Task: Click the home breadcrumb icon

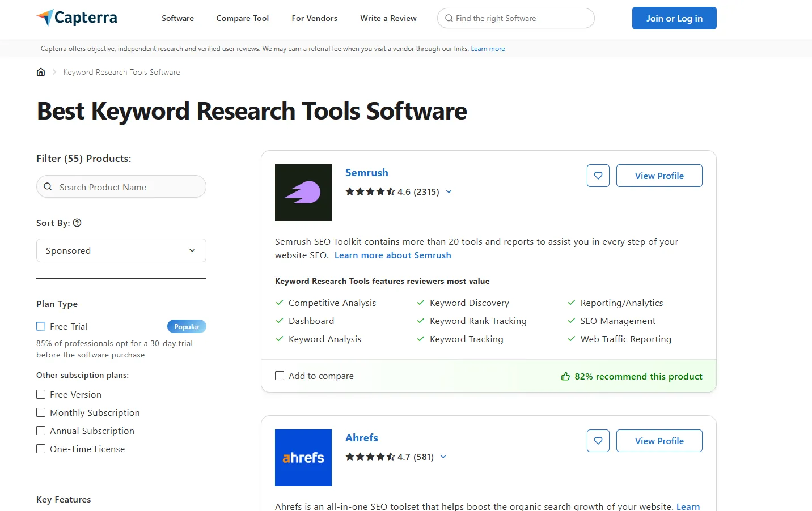Action: [40, 72]
